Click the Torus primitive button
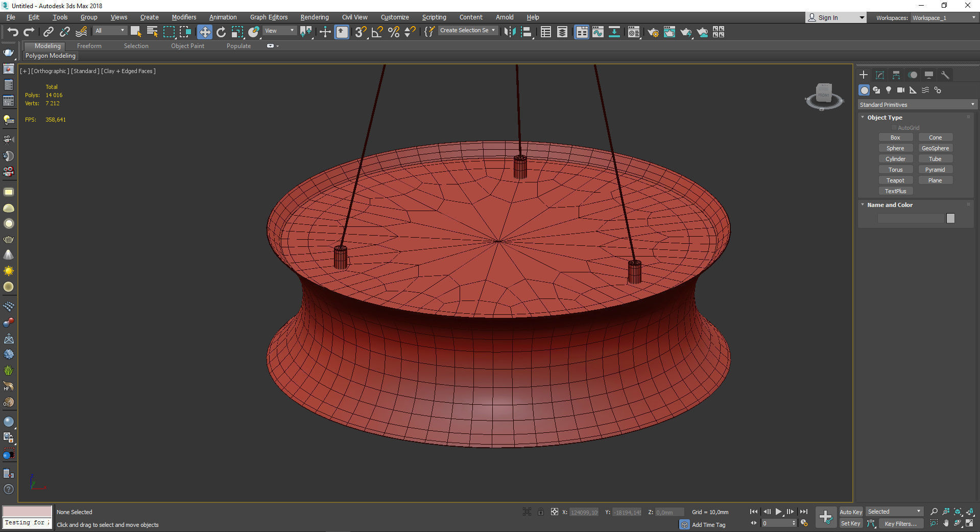Image resolution: width=980 pixels, height=532 pixels. [895, 170]
